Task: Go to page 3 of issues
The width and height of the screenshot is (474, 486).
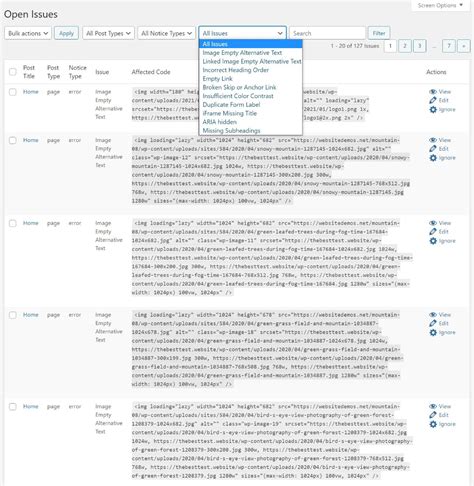Action: (x=420, y=46)
